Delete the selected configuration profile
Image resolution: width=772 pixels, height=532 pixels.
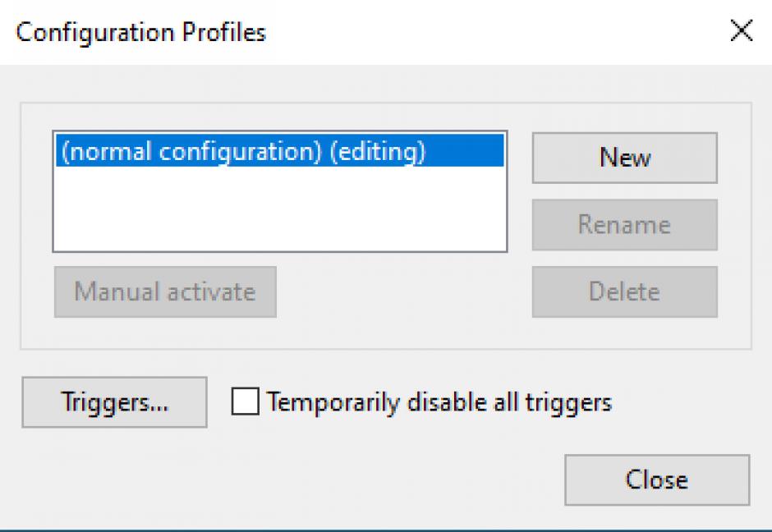tap(624, 291)
